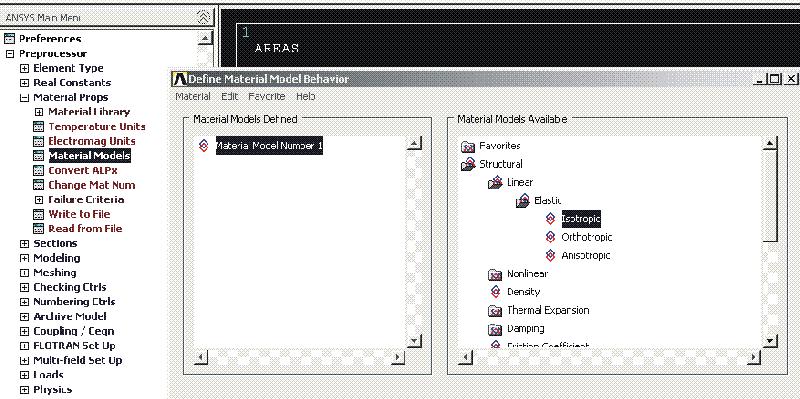This screenshot has height=399, width=800.
Task: Expand the FLOTRAN Set Up node
Action: [x=24, y=345]
